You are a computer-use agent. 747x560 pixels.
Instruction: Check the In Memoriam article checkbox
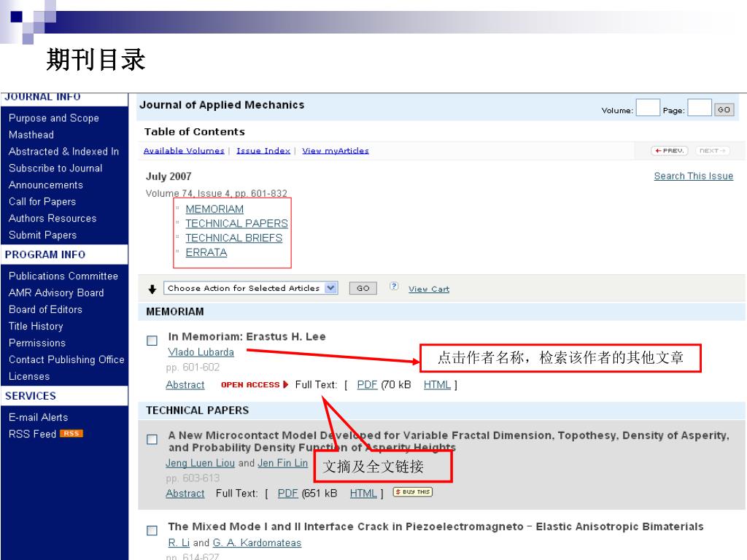152,341
